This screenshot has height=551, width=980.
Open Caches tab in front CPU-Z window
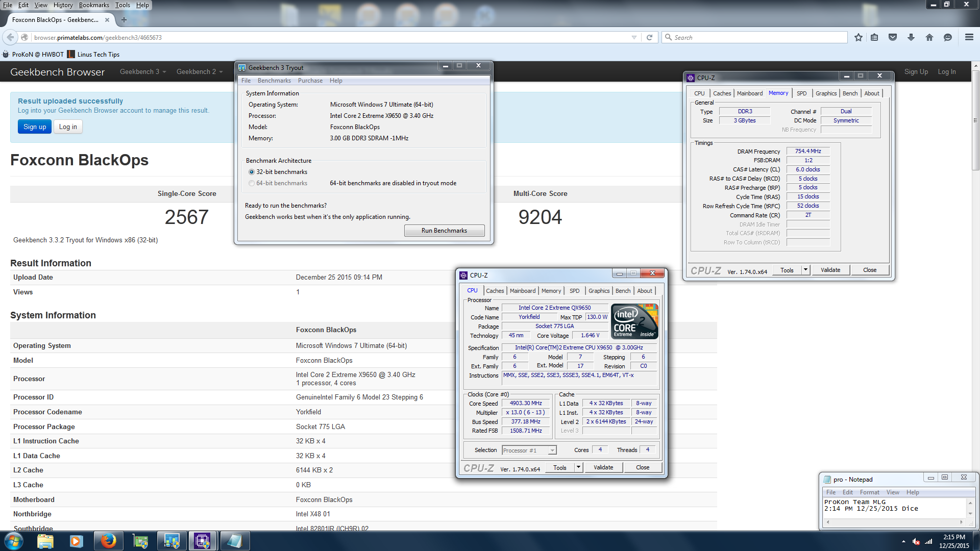pyautogui.click(x=495, y=291)
